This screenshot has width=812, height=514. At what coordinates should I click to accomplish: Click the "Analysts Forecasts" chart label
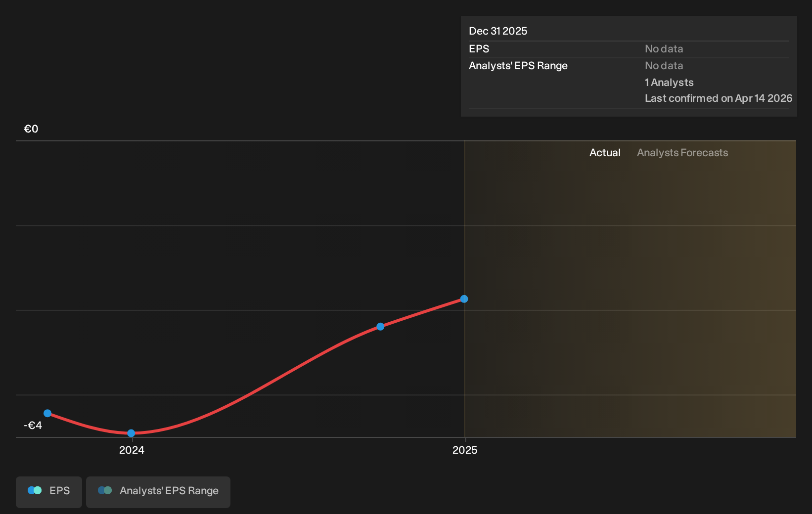(682, 153)
